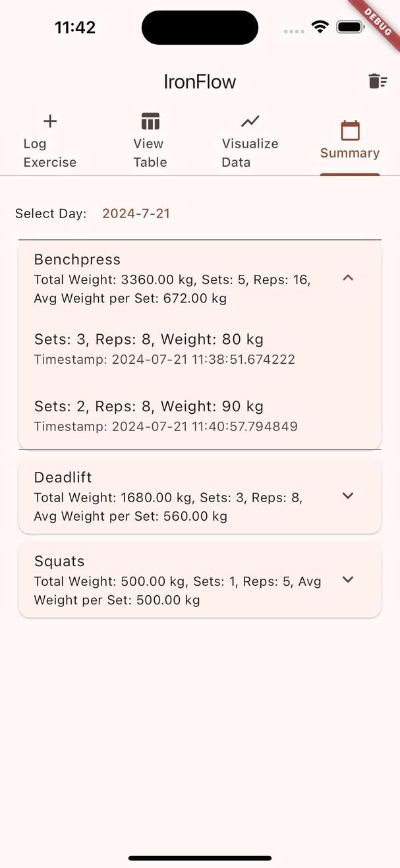Tap the plus icon for Log Exercise
The width and height of the screenshot is (400, 868).
pos(50,121)
